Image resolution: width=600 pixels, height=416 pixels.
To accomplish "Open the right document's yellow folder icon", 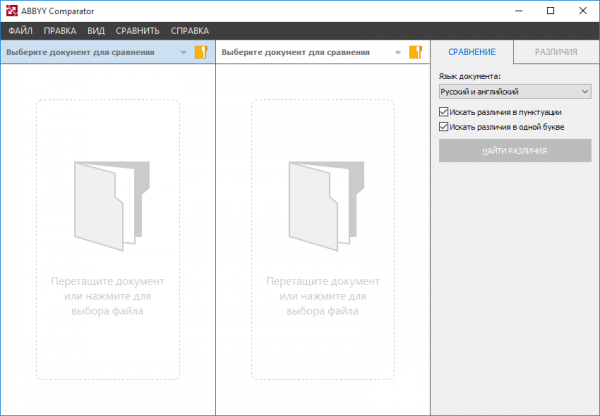I will click(416, 52).
